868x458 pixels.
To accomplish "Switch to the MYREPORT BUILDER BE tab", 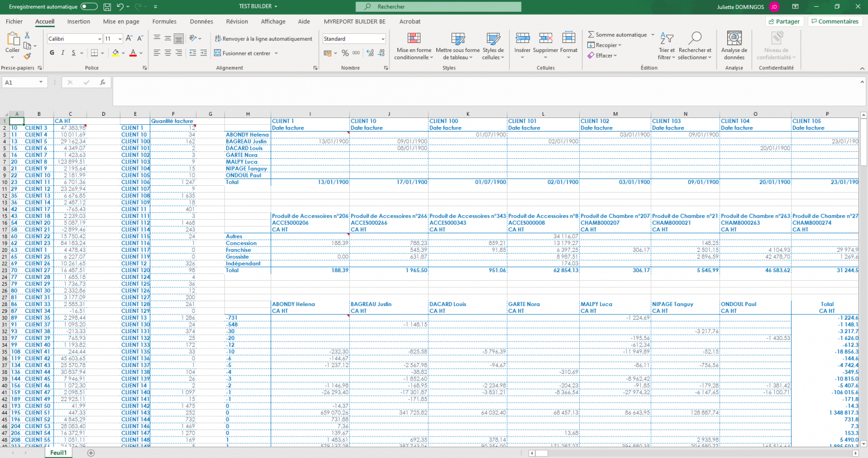I will (354, 21).
